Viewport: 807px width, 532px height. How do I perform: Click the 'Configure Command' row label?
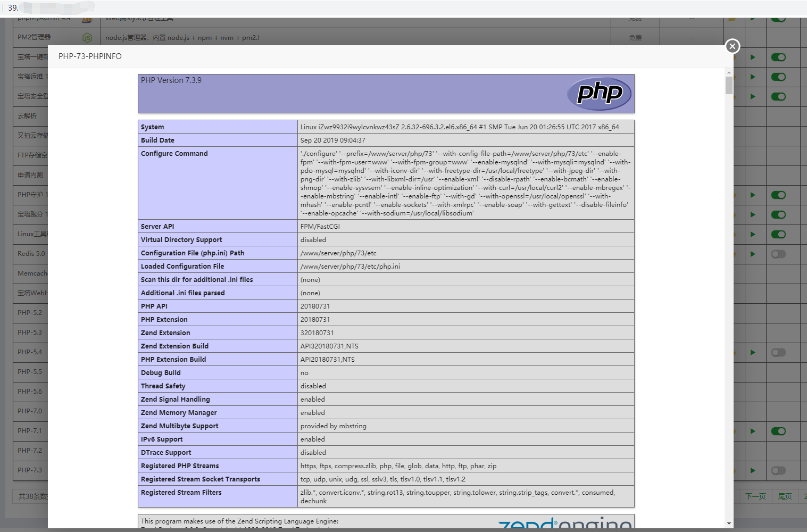tap(174, 154)
